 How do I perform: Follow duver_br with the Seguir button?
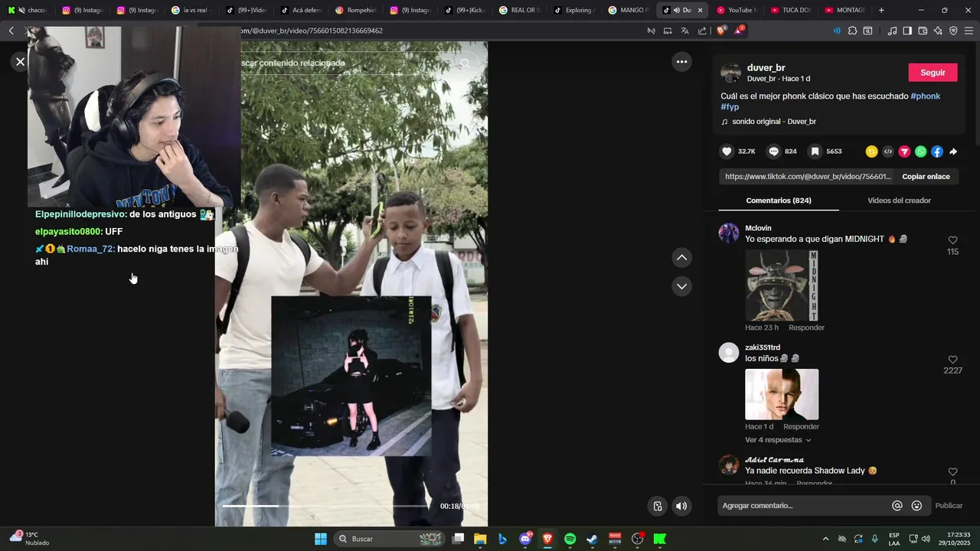[933, 73]
